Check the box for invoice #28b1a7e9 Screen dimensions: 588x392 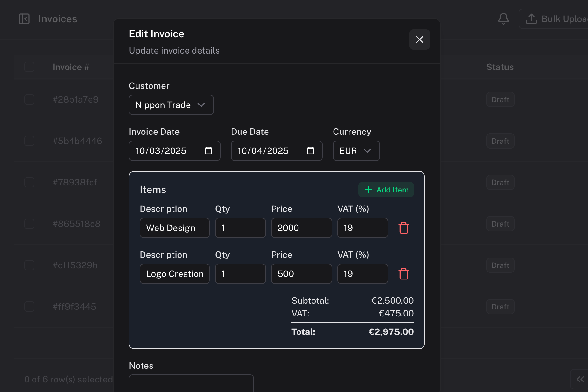pos(29,99)
